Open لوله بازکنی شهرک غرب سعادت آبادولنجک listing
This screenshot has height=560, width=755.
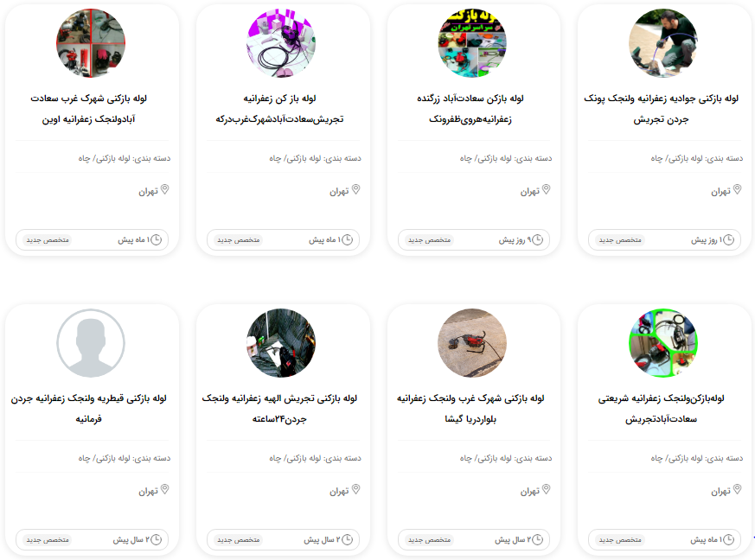tap(89, 109)
